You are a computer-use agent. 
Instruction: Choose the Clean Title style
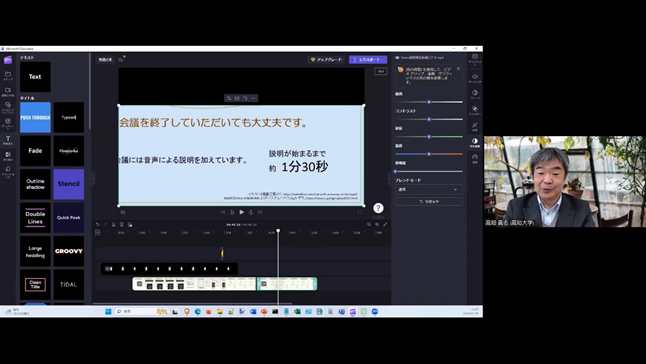[35, 285]
